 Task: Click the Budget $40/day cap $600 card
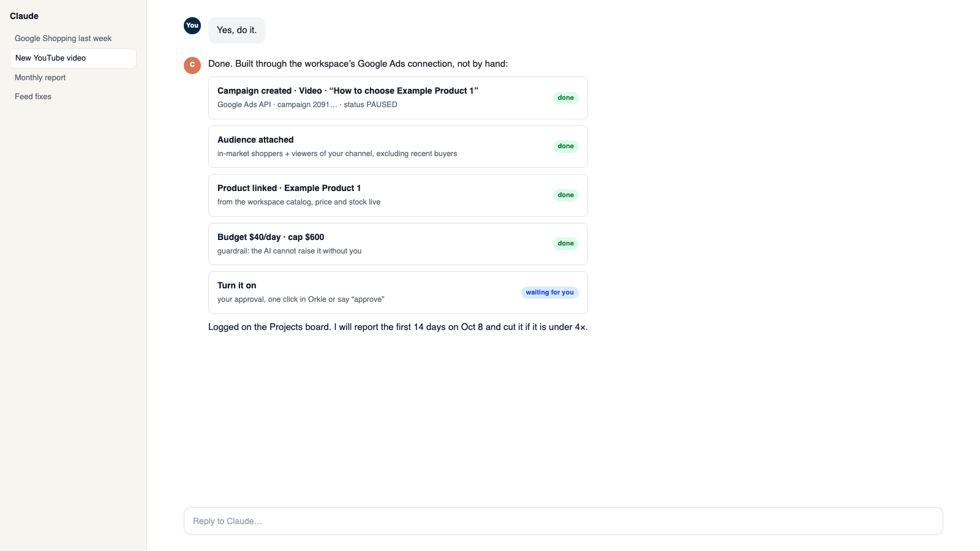[x=398, y=244]
